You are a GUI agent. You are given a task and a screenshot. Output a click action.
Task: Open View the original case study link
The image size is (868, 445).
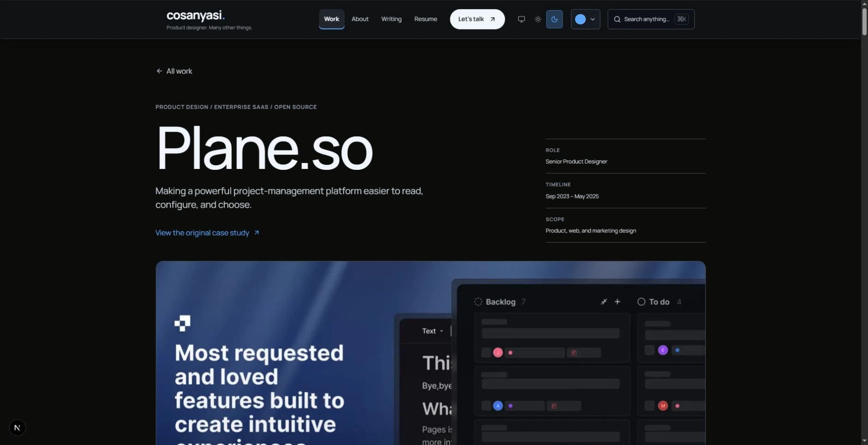click(x=207, y=233)
